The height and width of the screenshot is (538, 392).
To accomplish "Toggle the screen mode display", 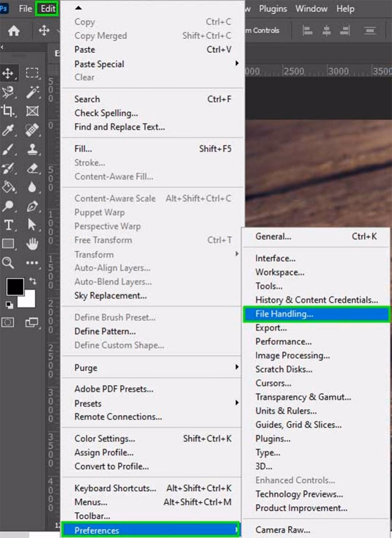I will coord(32,322).
